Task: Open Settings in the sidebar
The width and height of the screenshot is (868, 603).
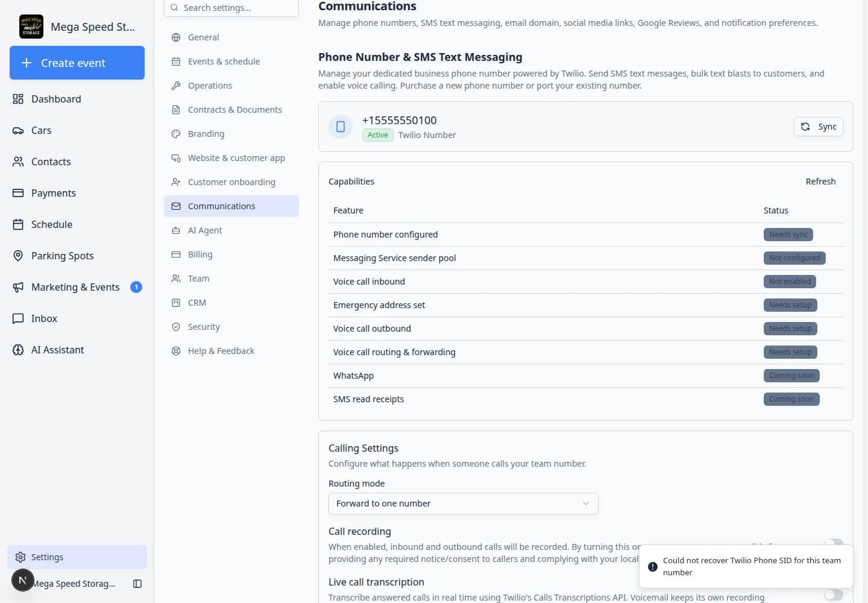Action: (x=77, y=557)
